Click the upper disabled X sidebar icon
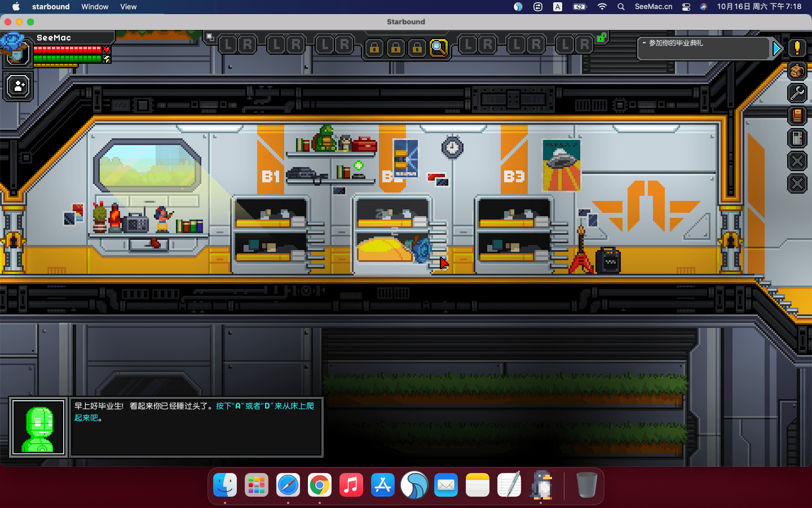812x508 pixels. (797, 161)
